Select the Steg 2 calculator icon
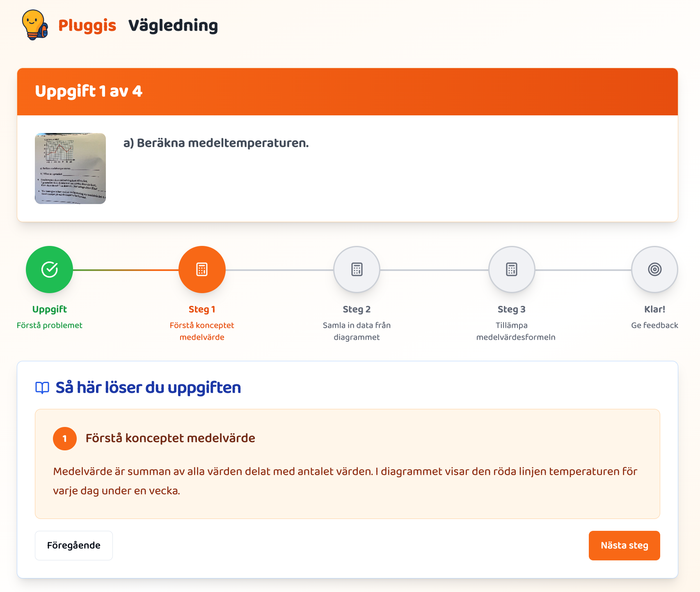The image size is (700, 592). (356, 269)
